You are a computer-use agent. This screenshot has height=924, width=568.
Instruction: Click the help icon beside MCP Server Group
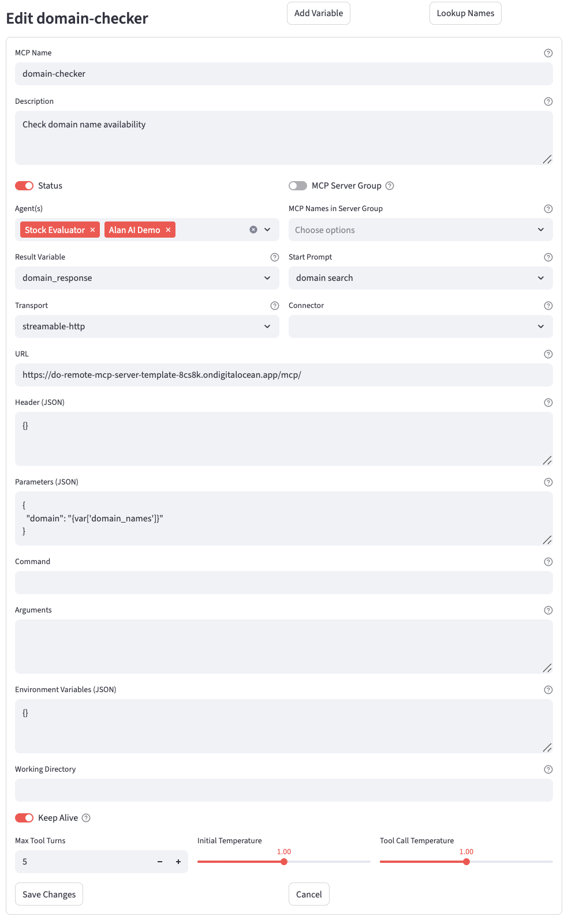point(390,186)
